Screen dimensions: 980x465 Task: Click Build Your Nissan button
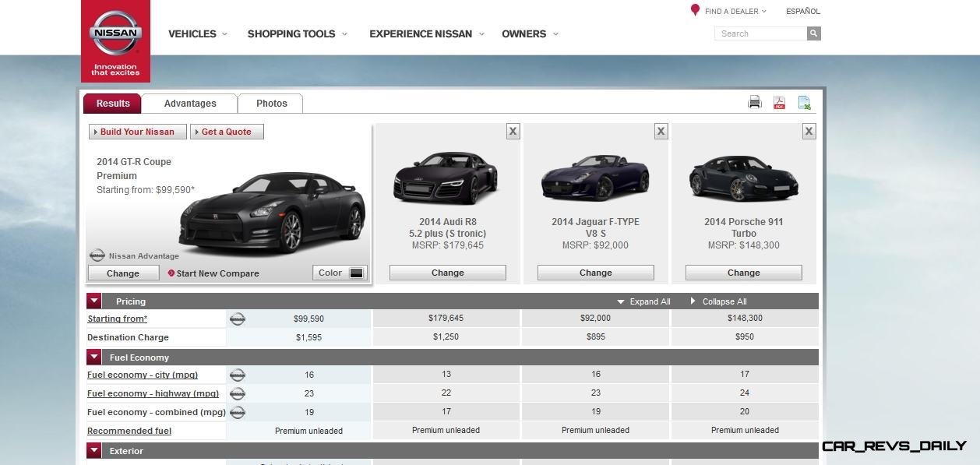pos(138,132)
